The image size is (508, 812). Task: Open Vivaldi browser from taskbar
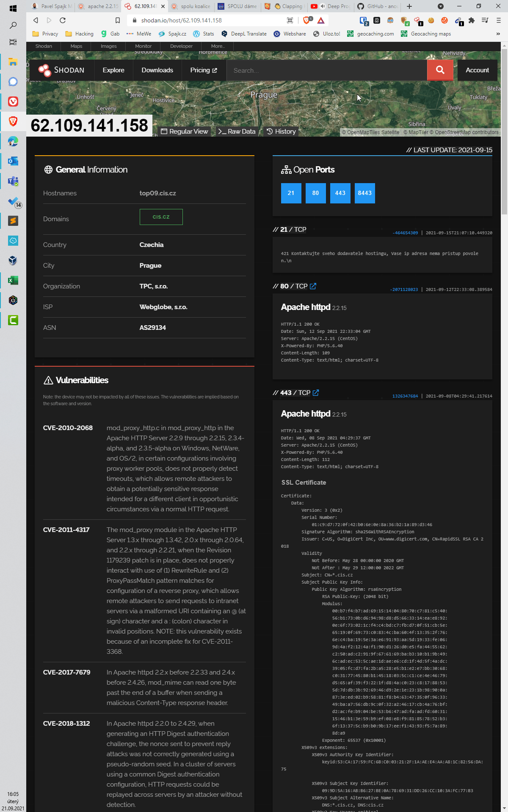13,101
